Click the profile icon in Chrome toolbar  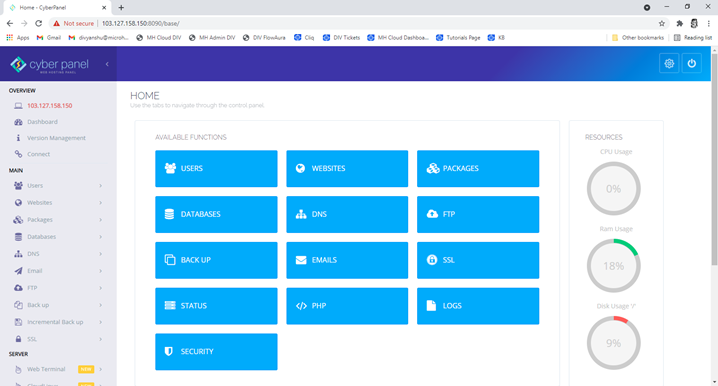tap(694, 23)
